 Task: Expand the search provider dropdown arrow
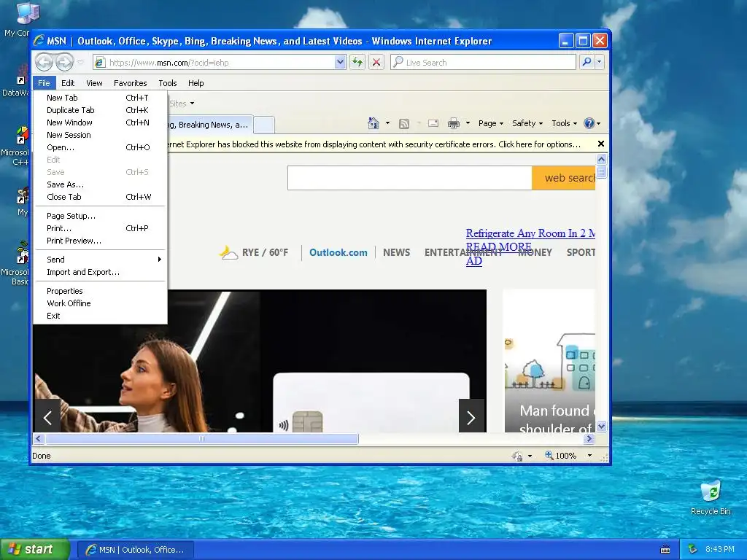coord(600,62)
